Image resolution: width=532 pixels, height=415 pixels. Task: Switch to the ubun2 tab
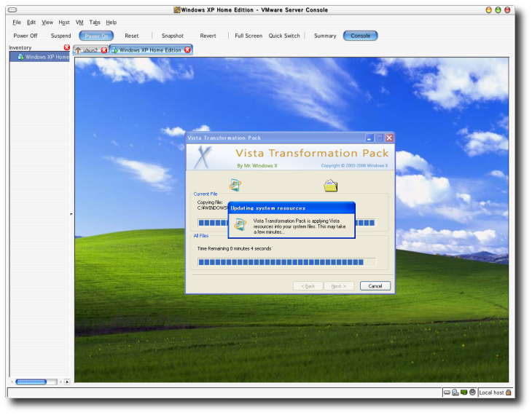point(90,50)
